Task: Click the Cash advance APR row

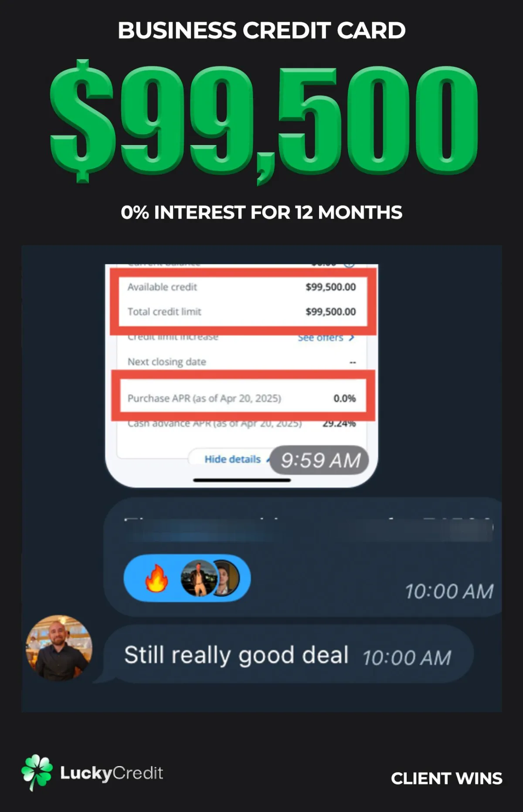Action: 241,423
